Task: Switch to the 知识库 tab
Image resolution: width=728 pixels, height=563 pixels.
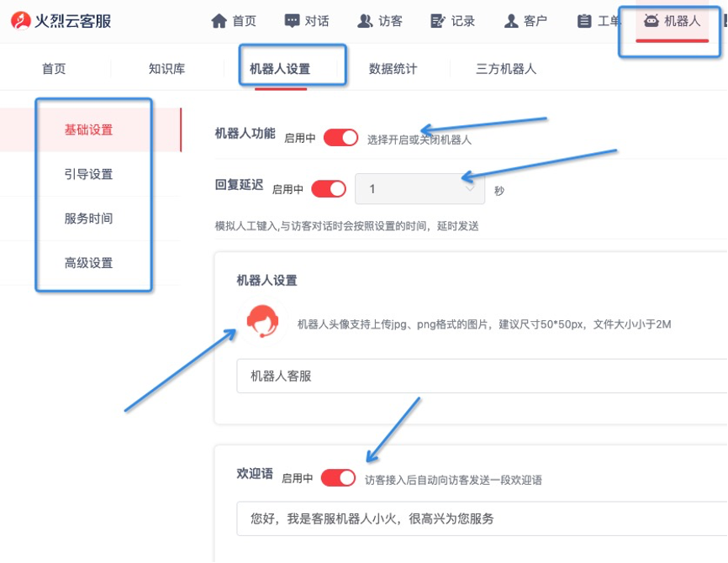Action: (x=166, y=69)
